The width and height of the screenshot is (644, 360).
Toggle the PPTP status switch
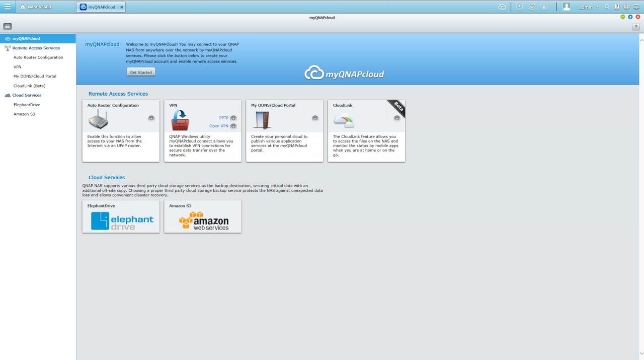(x=233, y=118)
